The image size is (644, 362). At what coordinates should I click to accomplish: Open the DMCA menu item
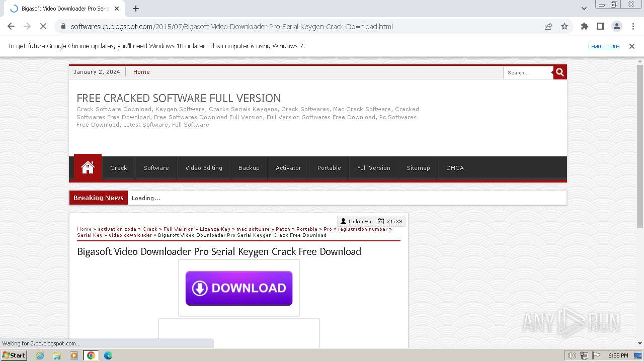(455, 168)
